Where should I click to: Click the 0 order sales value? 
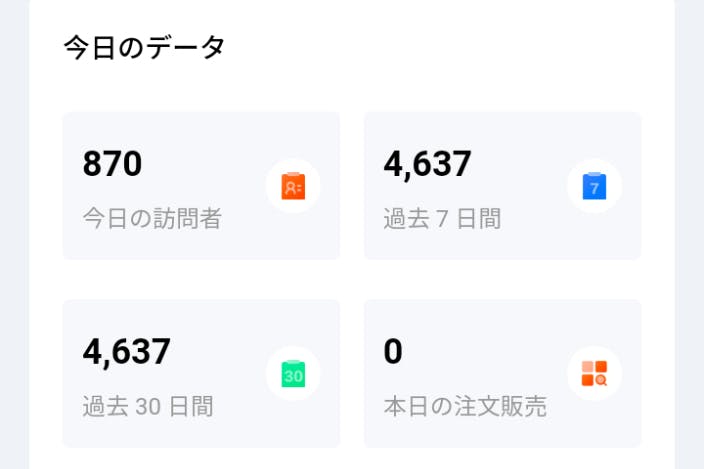[393, 352]
